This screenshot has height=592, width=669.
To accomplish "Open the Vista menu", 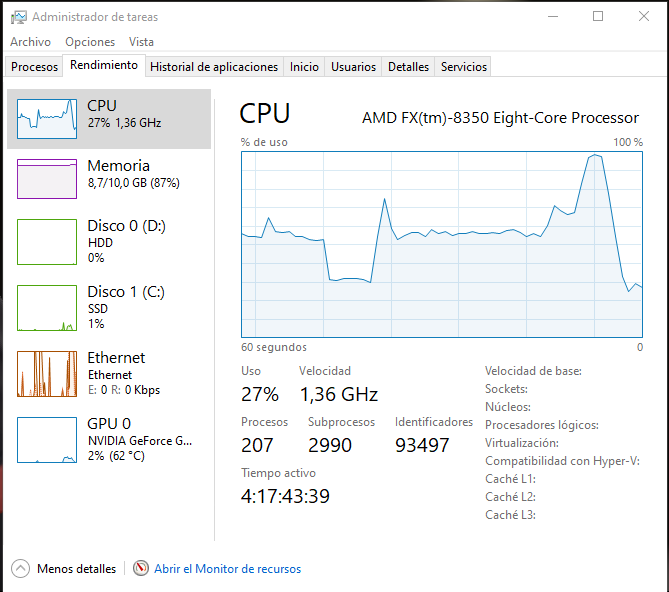I will click(141, 42).
